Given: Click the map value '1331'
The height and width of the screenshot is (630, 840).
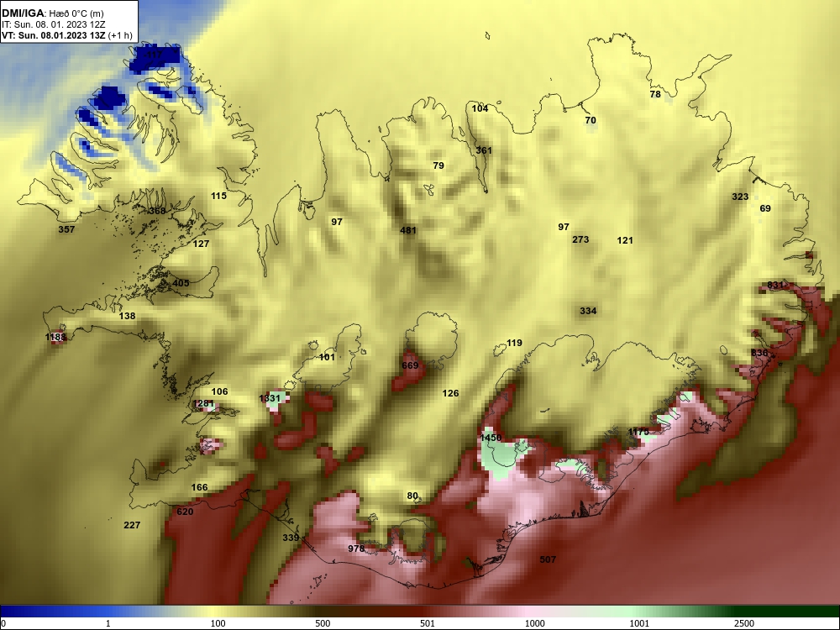Looking at the screenshot, I should point(270,398).
